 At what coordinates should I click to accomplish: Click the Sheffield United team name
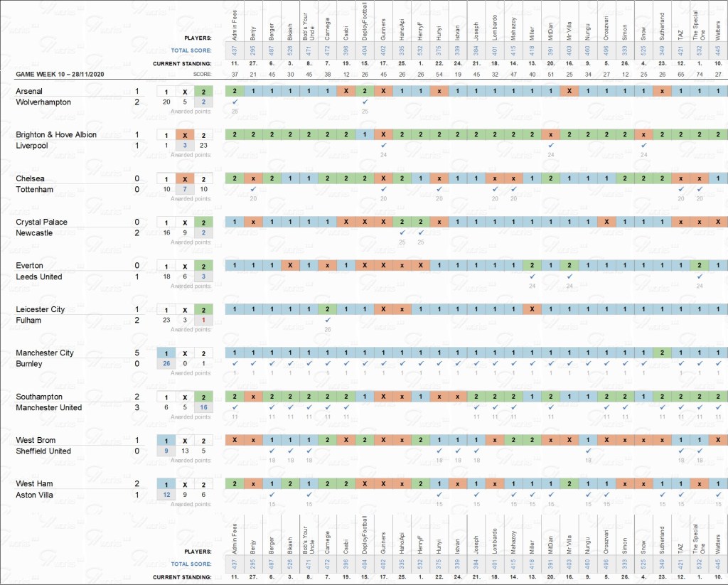point(43,451)
